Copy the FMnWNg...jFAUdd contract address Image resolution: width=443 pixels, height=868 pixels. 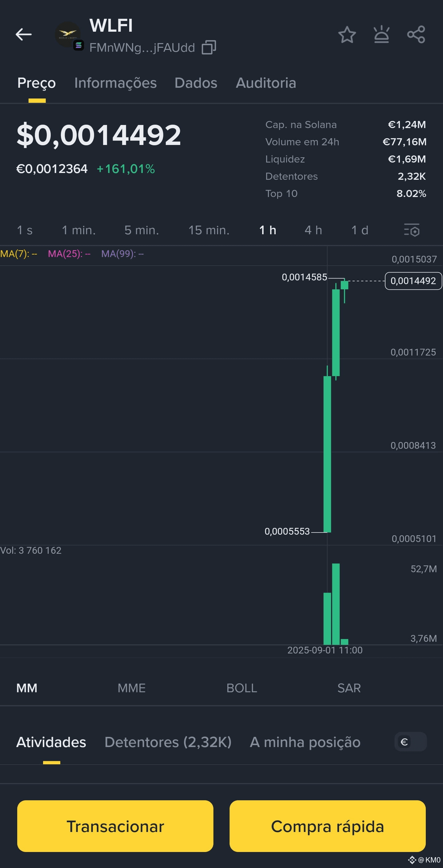[x=209, y=47]
